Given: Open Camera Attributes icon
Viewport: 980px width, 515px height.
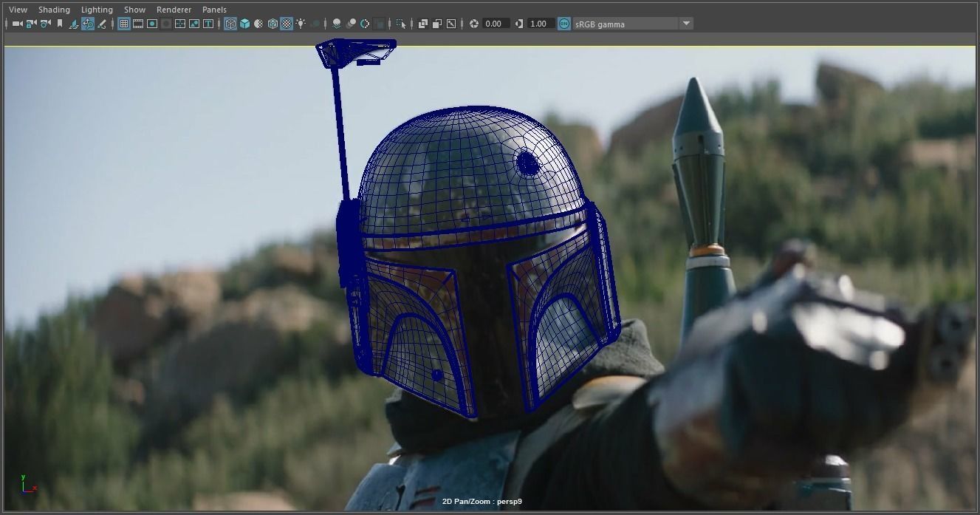Looking at the screenshot, I should point(46,24).
